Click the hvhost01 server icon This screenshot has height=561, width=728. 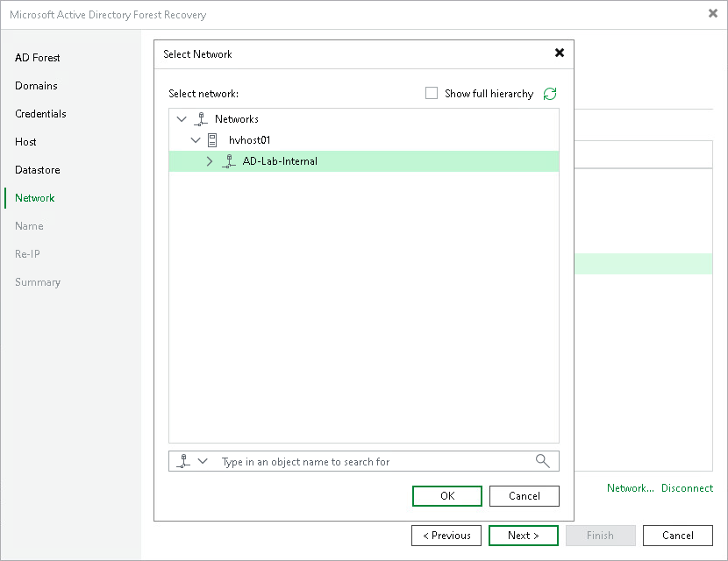point(212,140)
